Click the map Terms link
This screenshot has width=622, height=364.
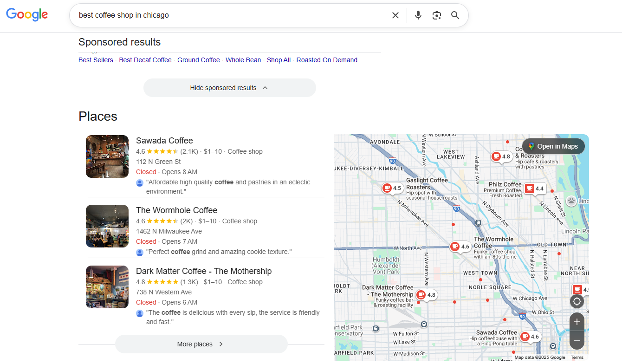[x=577, y=357]
